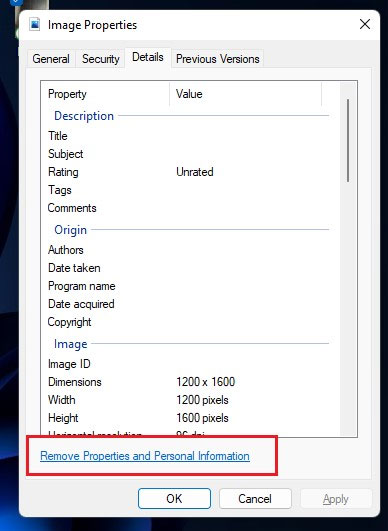Select the Rating property label

pos(63,172)
